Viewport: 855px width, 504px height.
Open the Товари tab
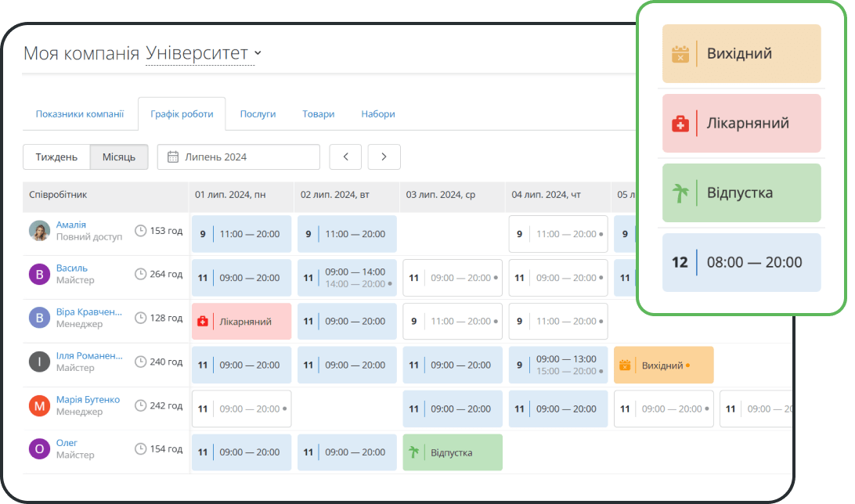coord(318,114)
